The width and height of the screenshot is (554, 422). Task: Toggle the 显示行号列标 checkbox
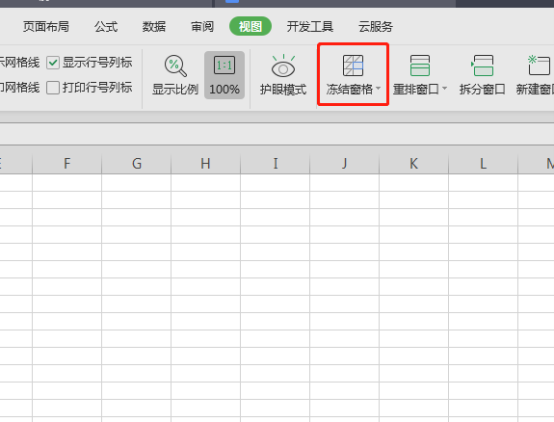[53, 63]
